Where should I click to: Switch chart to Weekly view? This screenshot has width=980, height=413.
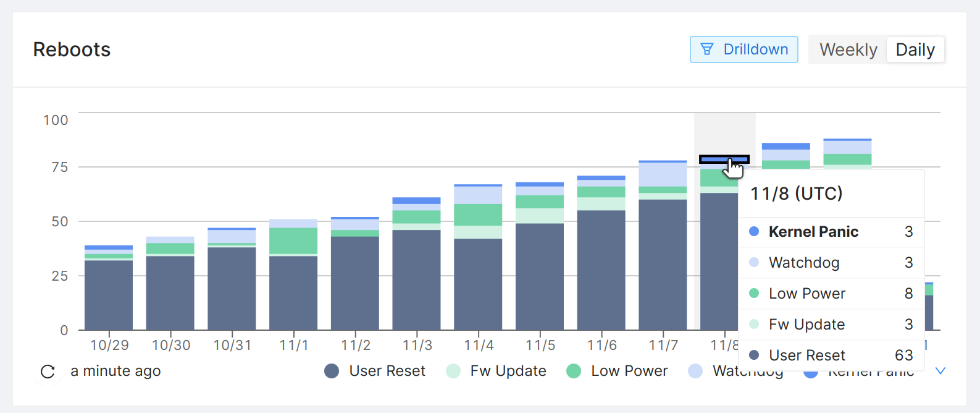pyautogui.click(x=848, y=49)
